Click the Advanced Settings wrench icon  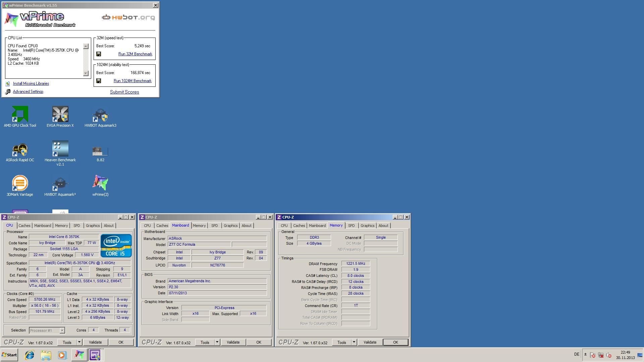[8, 92]
